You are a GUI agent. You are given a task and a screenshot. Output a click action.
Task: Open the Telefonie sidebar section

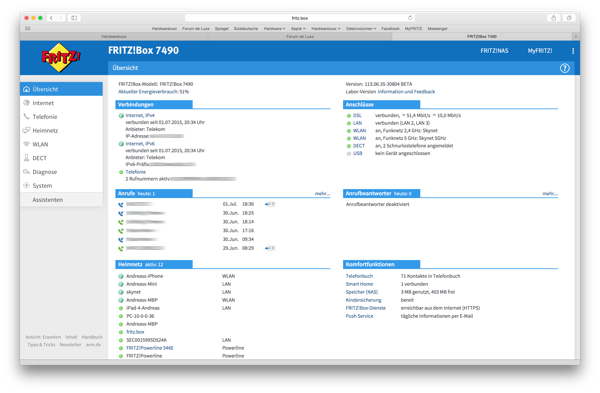61,117
